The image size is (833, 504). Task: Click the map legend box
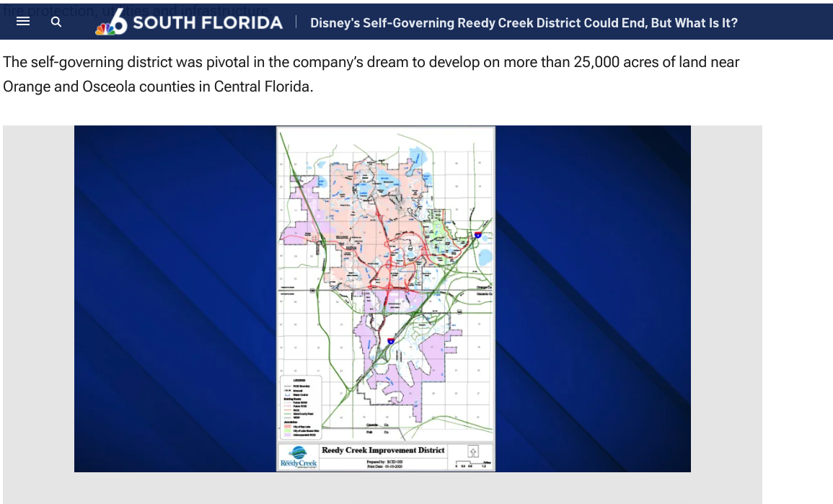(301, 407)
